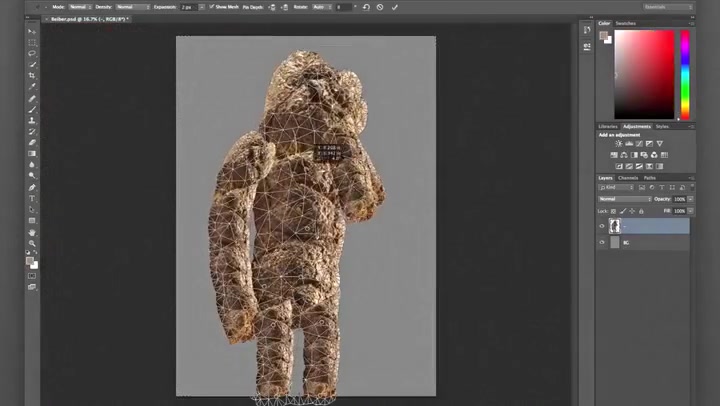Open the Puppet Warp Mode dropdown
This screenshot has width=720, height=406.
tap(79, 7)
